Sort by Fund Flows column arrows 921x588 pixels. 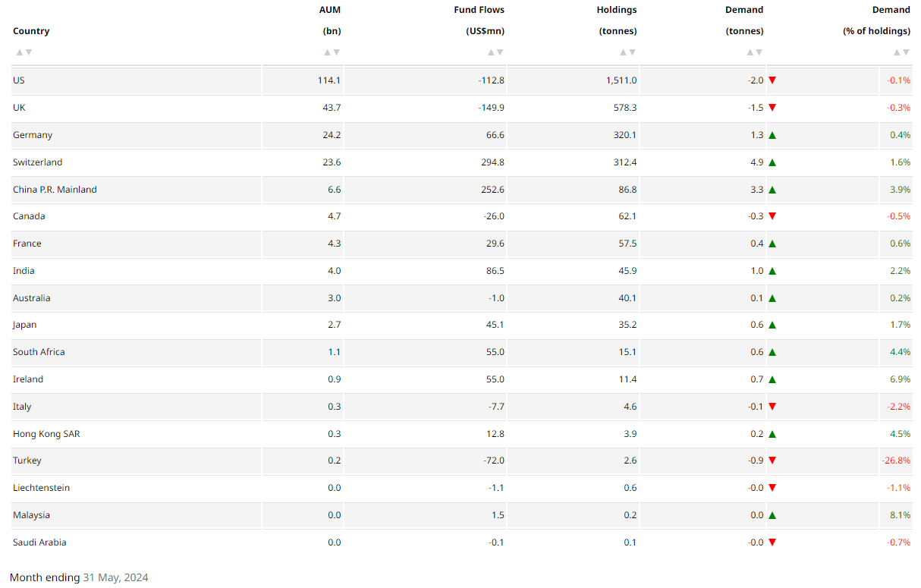(x=495, y=52)
